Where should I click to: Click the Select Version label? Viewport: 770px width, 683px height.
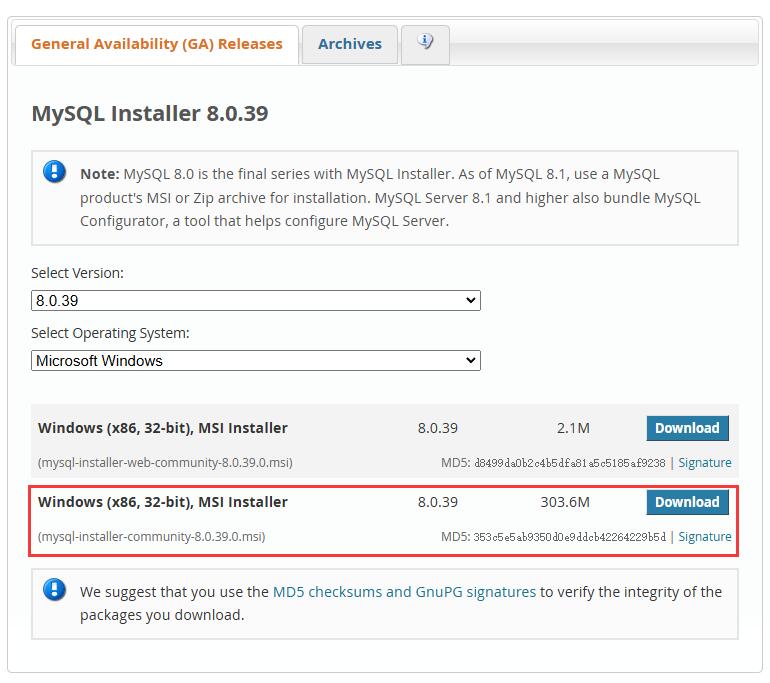pyautogui.click(x=78, y=273)
